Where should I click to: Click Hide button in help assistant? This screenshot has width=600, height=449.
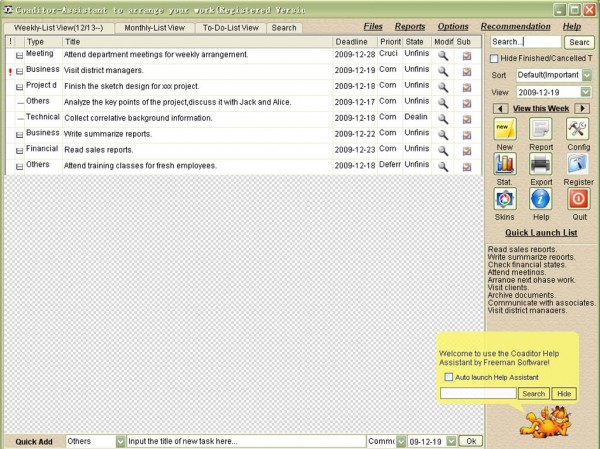tap(564, 394)
